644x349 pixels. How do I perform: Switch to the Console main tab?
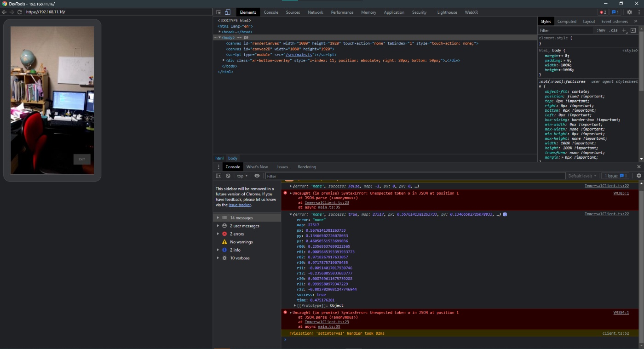point(271,12)
